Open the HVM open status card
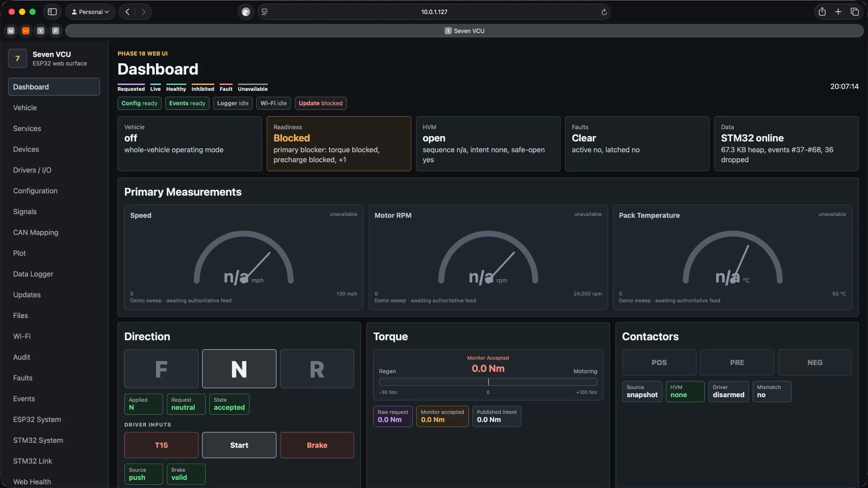The image size is (868, 488). click(x=488, y=144)
